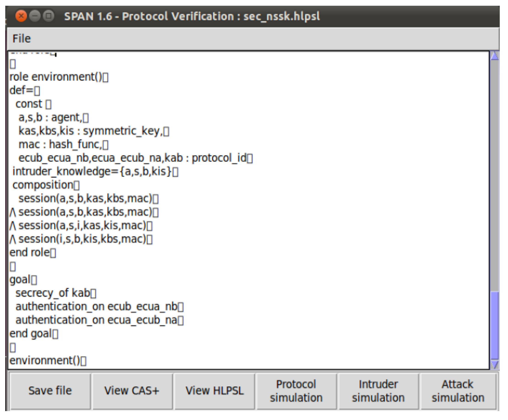508x420 pixels.
Task: Click the 'end goal' line
Action: coord(30,334)
